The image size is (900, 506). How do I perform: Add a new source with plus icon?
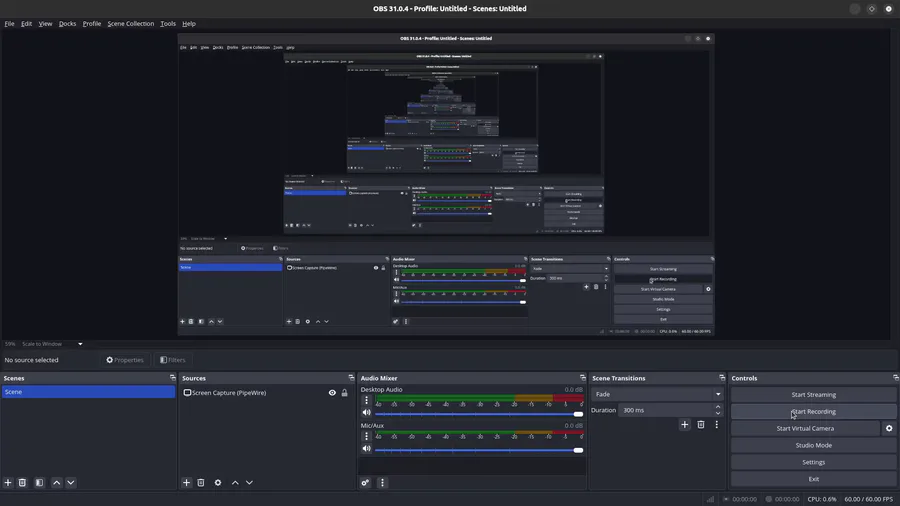186,482
